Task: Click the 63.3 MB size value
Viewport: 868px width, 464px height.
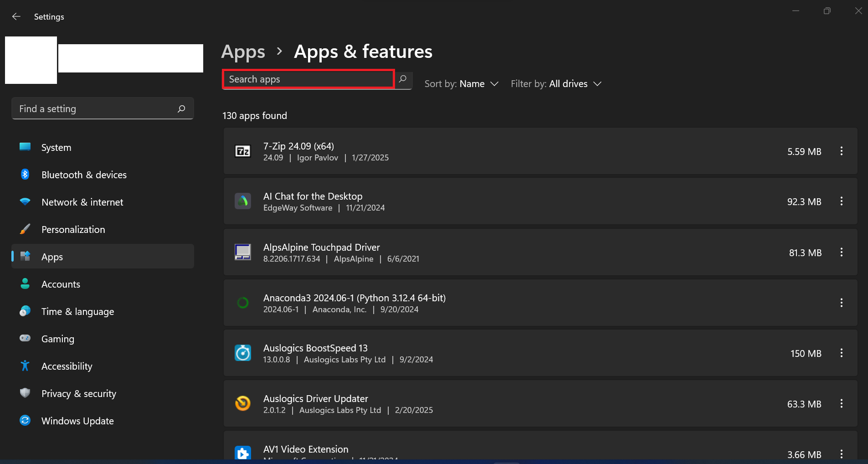Action: coord(804,404)
